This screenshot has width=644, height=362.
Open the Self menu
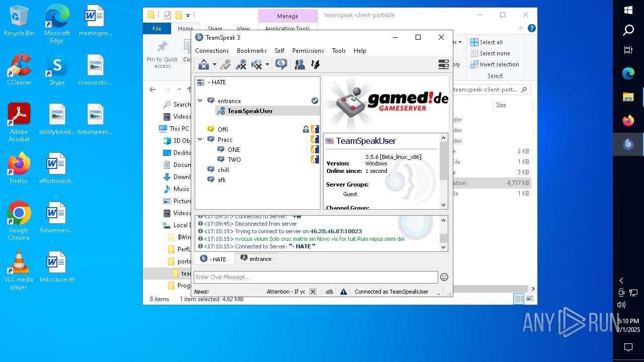[x=280, y=51]
